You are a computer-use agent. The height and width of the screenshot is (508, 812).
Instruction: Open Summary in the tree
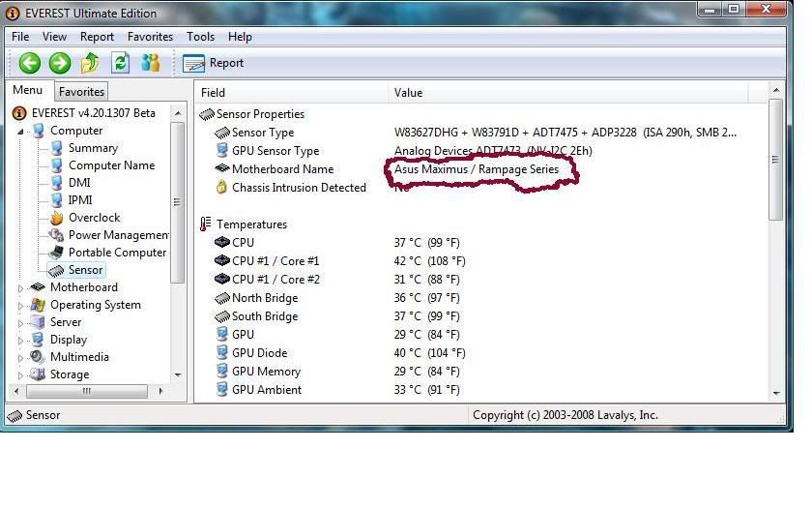[93, 148]
